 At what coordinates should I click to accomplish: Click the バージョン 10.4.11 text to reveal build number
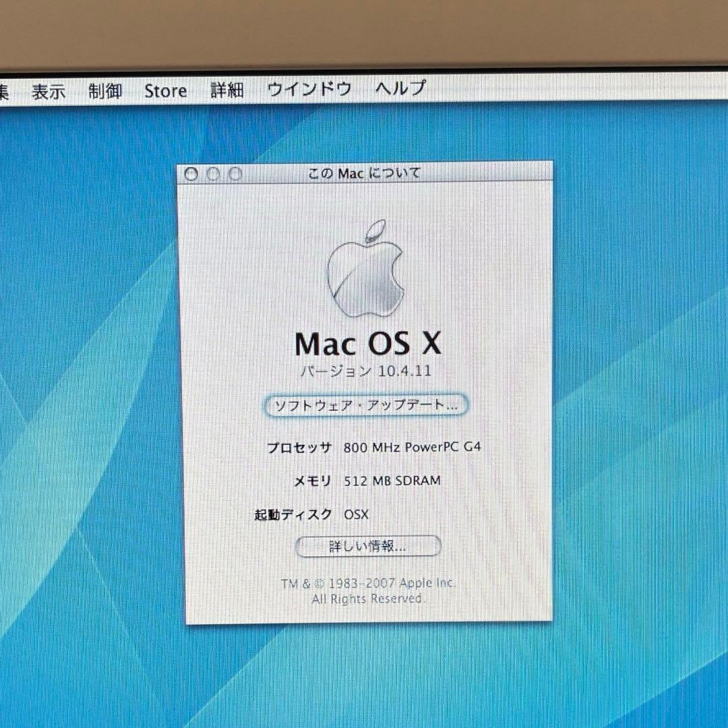coord(367,370)
